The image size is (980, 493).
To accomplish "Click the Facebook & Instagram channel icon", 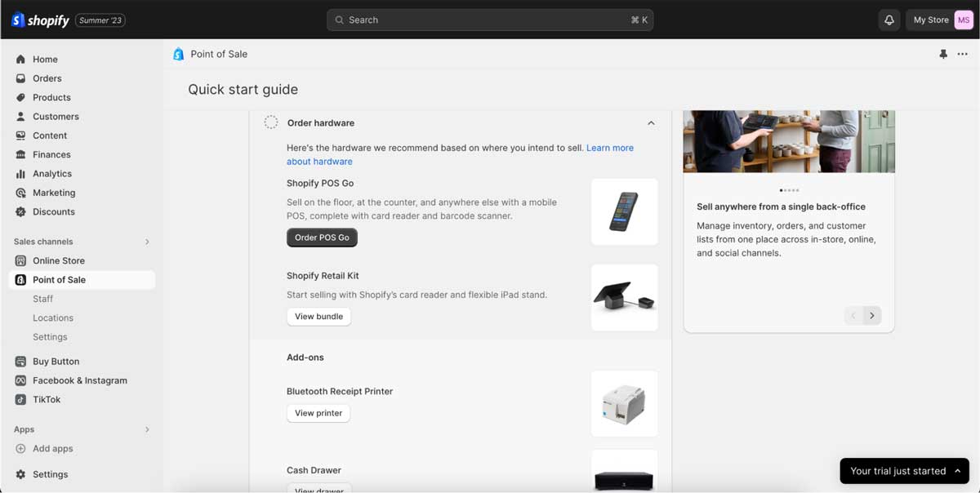I will pyautogui.click(x=20, y=380).
